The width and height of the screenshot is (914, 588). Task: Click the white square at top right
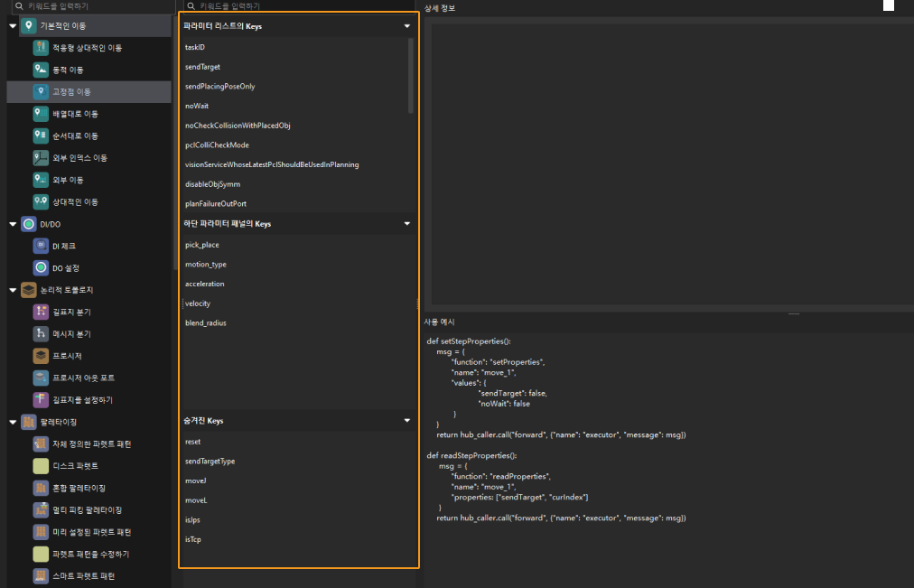[x=889, y=5]
